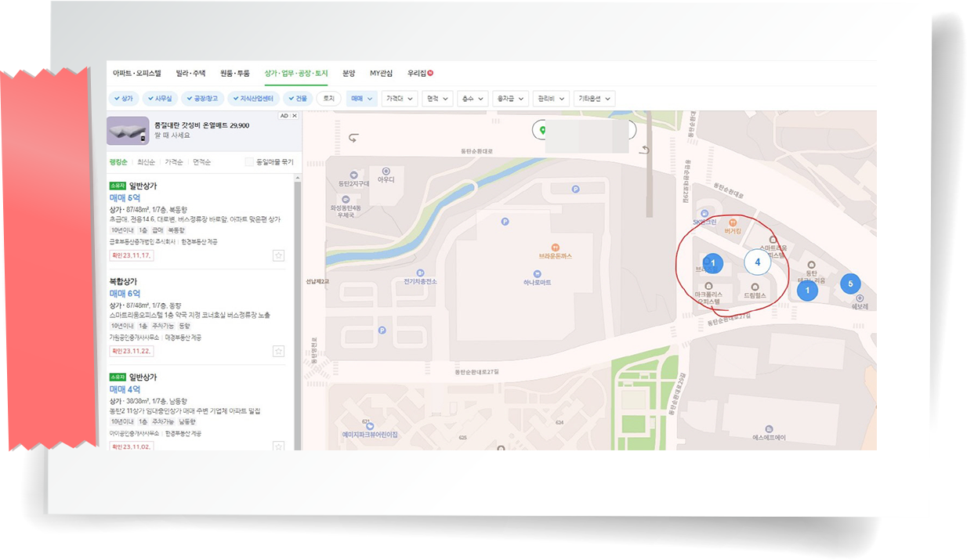
Task: Favorite the 매매 5억 listing with star
Action: click(278, 255)
